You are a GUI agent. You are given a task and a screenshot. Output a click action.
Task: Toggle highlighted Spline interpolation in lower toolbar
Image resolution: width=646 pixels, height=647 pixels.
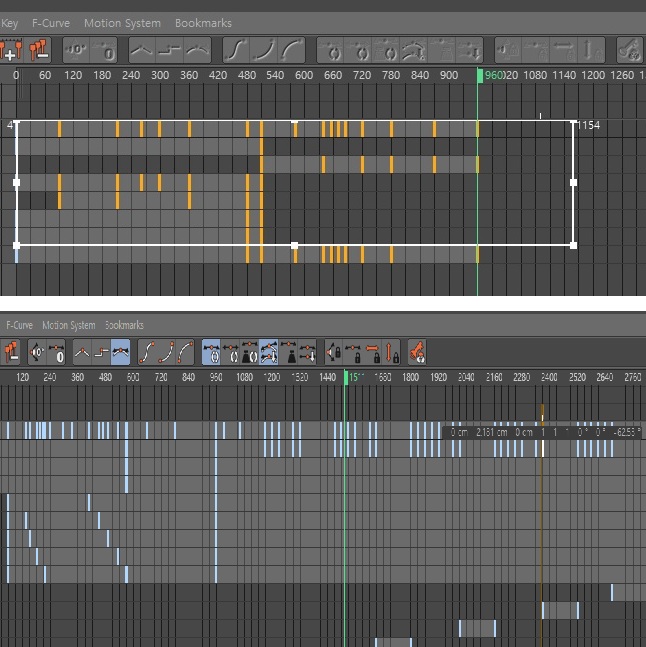(120, 352)
